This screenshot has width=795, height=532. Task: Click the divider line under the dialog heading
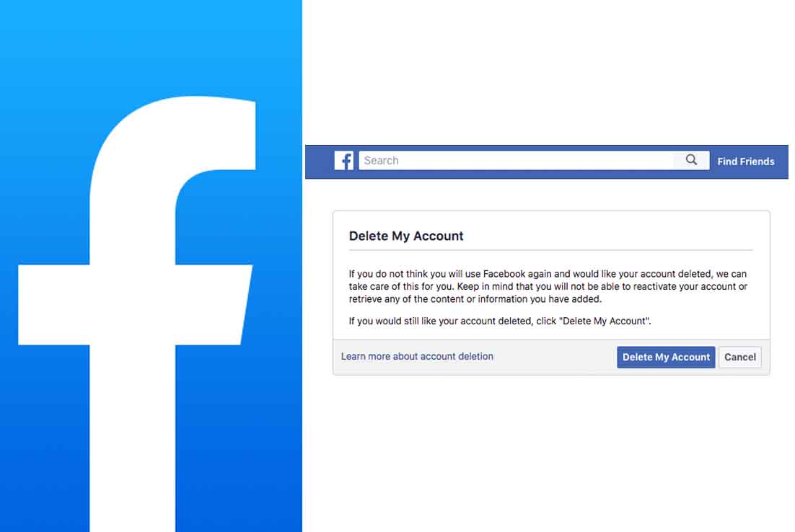550,250
